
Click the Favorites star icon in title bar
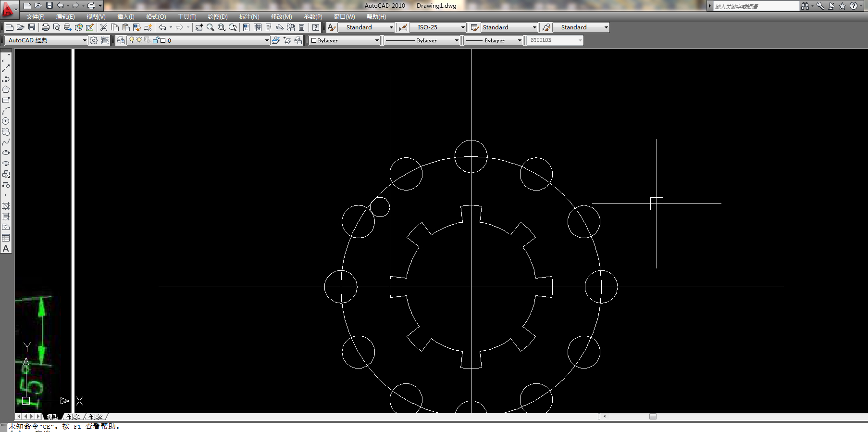coord(842,6)
